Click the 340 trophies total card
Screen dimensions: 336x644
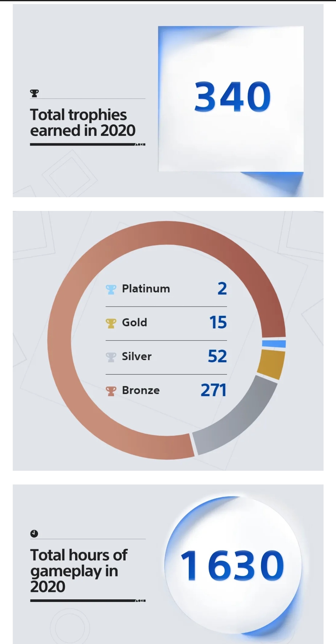click(x=231, y=99)
